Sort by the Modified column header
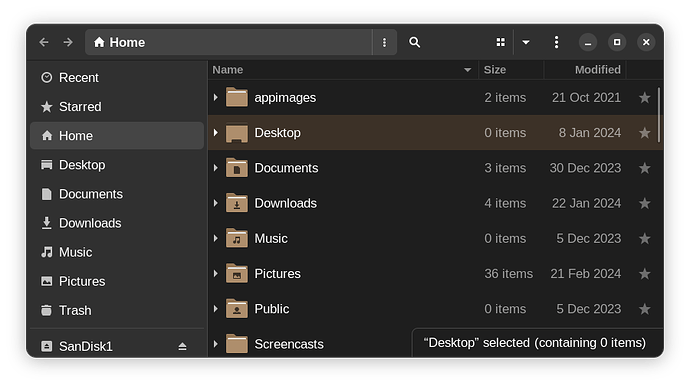The image size is (690, 386). pyautogui.click(x=585, y=70)
